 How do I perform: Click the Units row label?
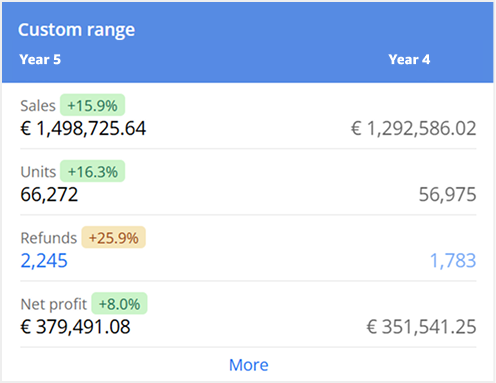tap(38, 172)
